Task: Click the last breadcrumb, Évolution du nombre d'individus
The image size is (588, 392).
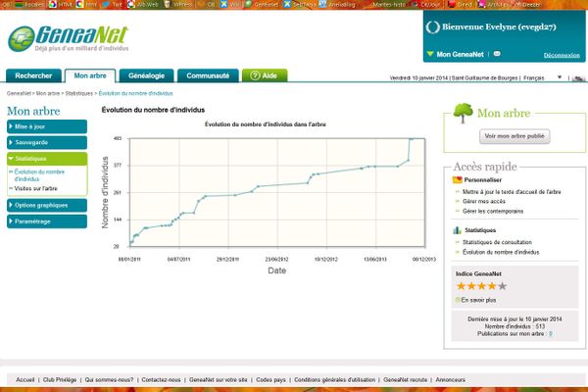Action: (x=136, y=93)
